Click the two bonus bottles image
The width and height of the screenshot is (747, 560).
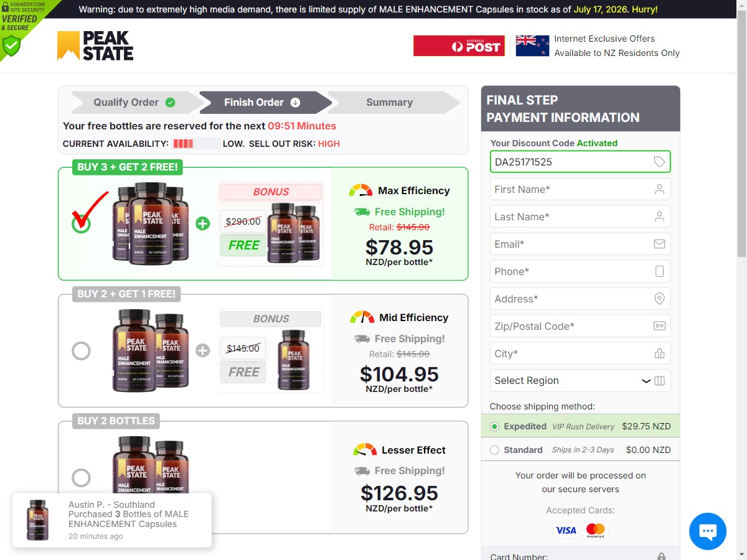point(294,233)
